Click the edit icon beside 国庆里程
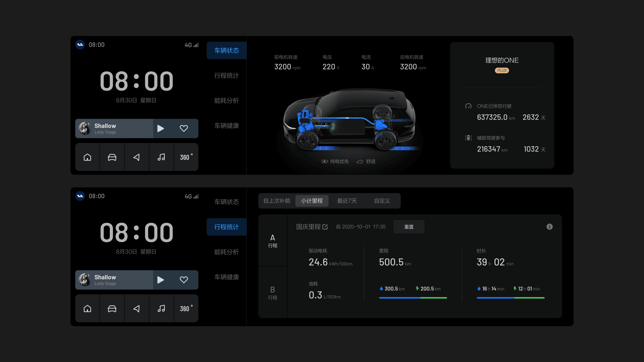Image resolution: width=644 pixels, height=362 pixels. pos(325,227)
